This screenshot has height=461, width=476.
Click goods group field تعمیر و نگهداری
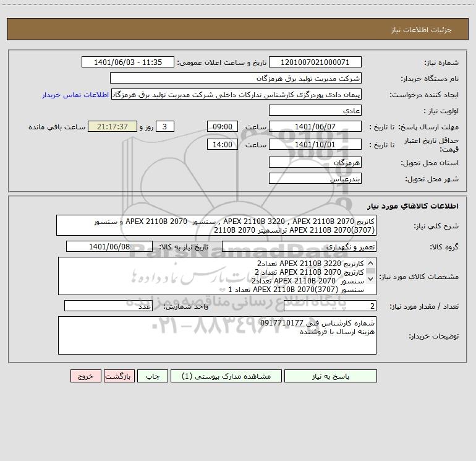click(x=299, y=247)
